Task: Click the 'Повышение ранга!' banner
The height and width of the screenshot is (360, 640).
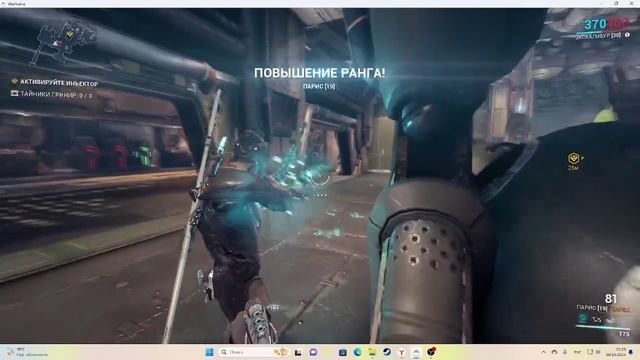Action: 320,73
